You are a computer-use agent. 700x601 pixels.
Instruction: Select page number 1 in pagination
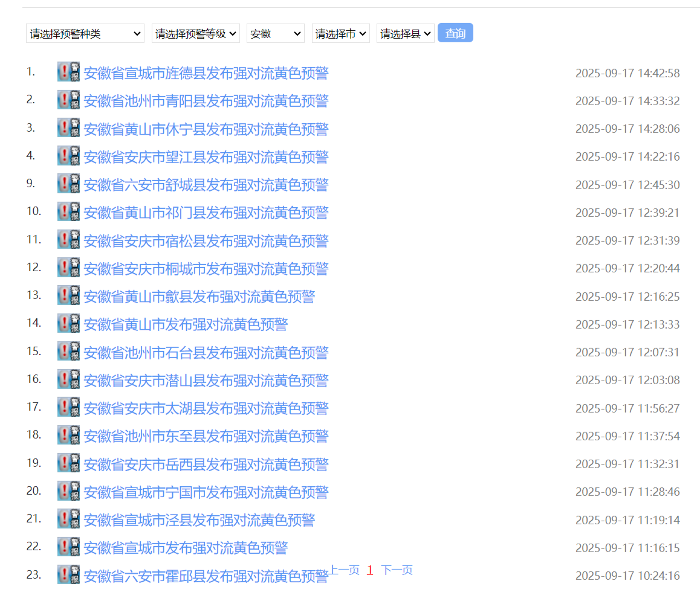369,569
